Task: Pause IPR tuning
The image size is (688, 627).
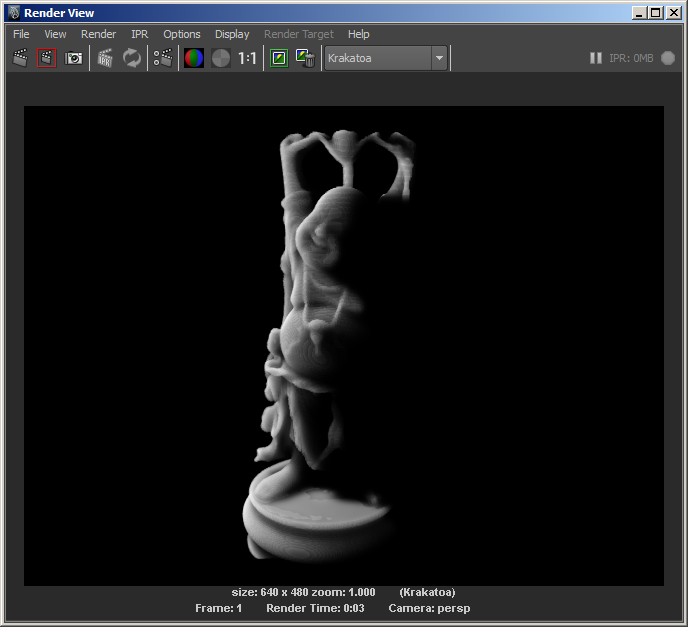Action: [x=596, y=58]
